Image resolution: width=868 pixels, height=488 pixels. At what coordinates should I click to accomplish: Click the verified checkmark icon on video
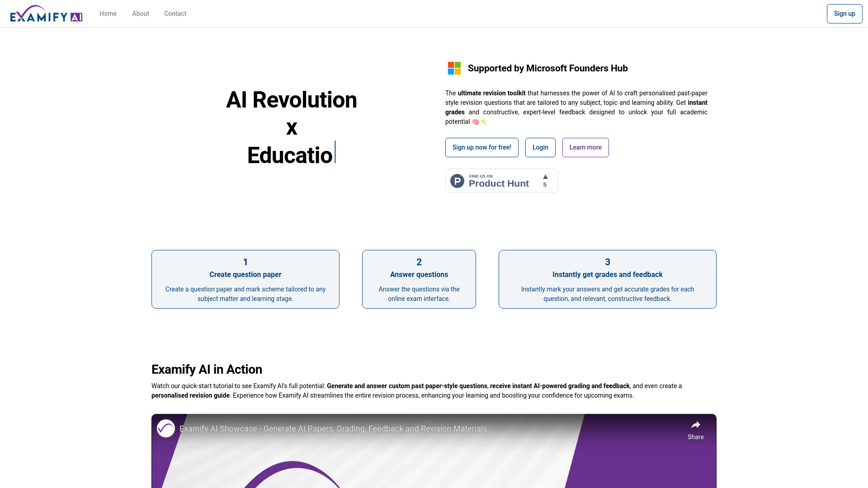(x=166, y=428)
